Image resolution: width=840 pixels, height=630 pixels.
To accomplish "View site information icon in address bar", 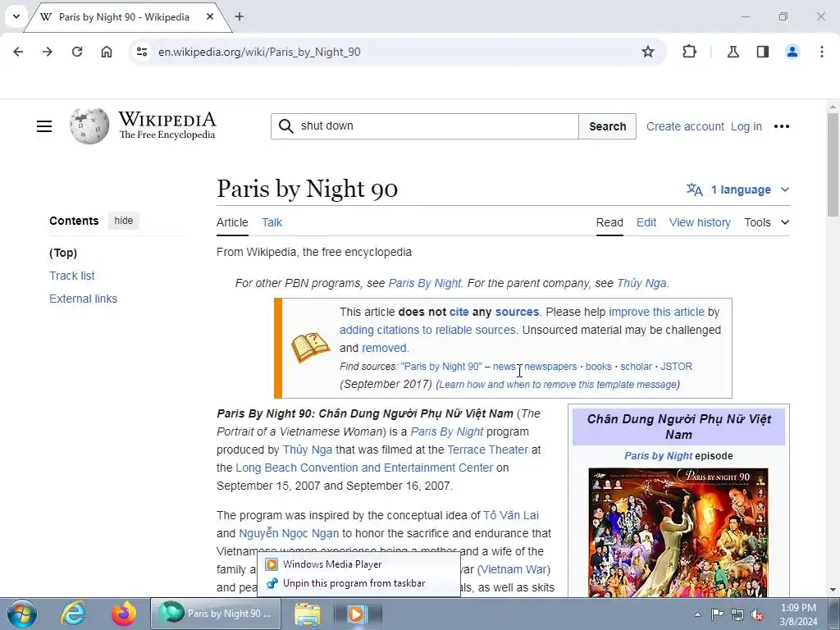I will point(142,52).
